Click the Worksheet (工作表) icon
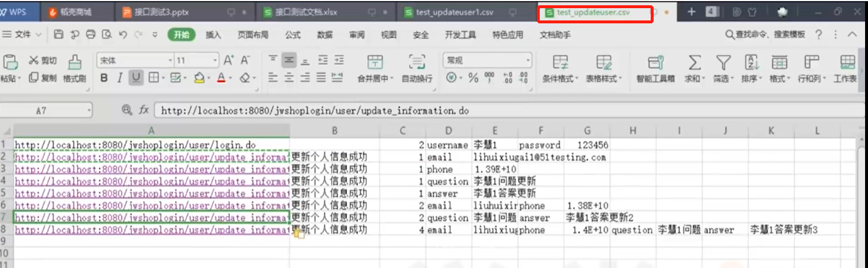The image size is (868, 268). 846,62
